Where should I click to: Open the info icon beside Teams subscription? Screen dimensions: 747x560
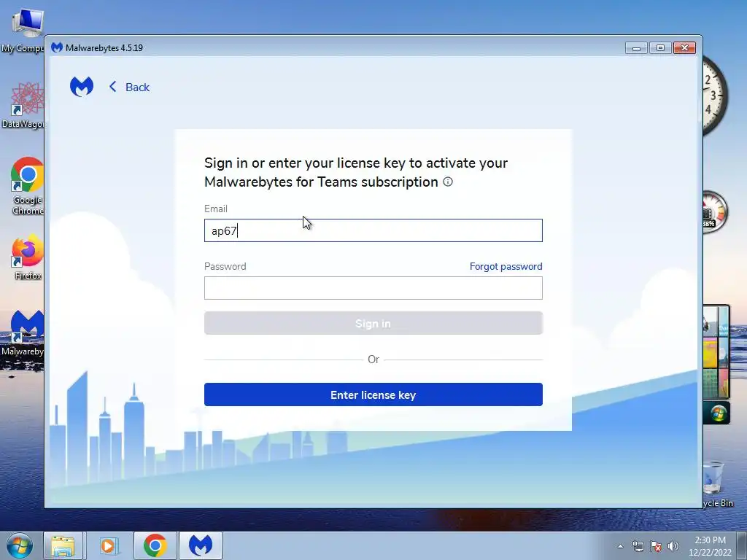pyautogui.click(x=448, y=182)
